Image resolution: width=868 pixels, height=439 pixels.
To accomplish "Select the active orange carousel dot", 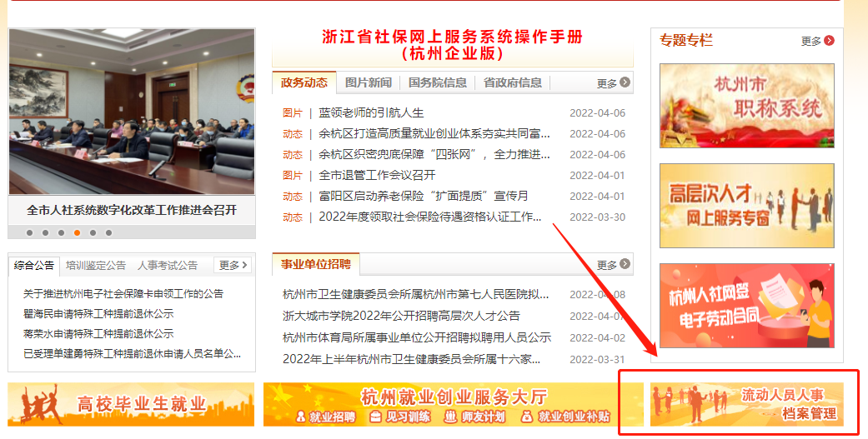I will click(77, 232).
